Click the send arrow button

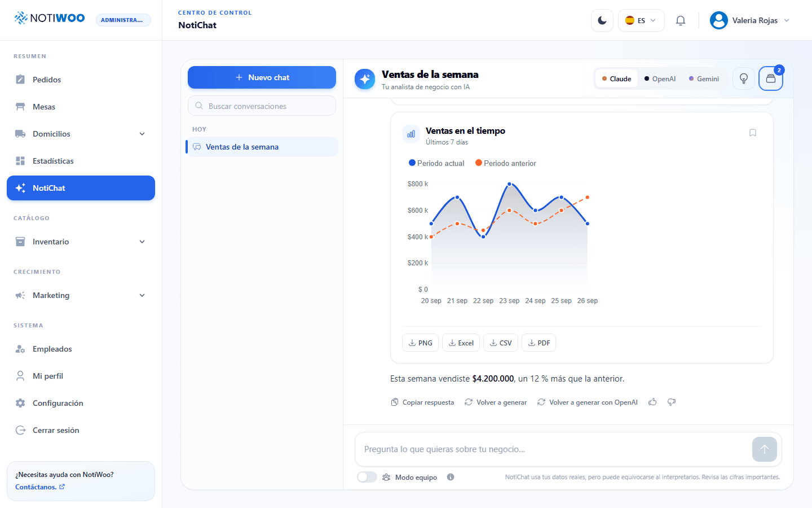(x=765, y=449)
